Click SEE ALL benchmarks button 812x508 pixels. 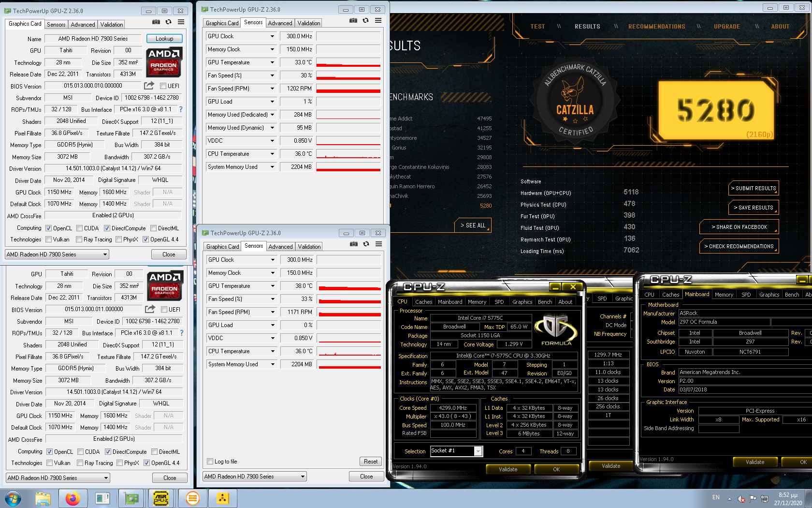pos(473,225)
